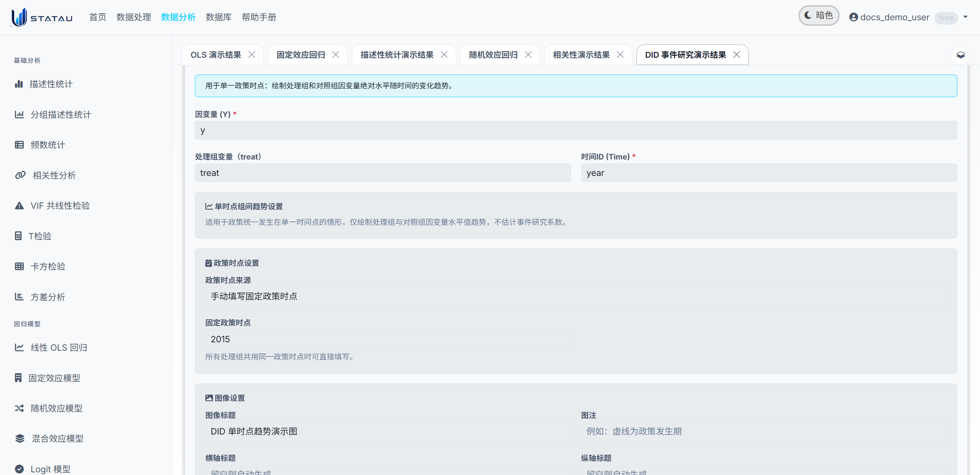Click the free plan badge
This screenshot has height=475, width=980.
pyautogui.click(x=946, y=18)
